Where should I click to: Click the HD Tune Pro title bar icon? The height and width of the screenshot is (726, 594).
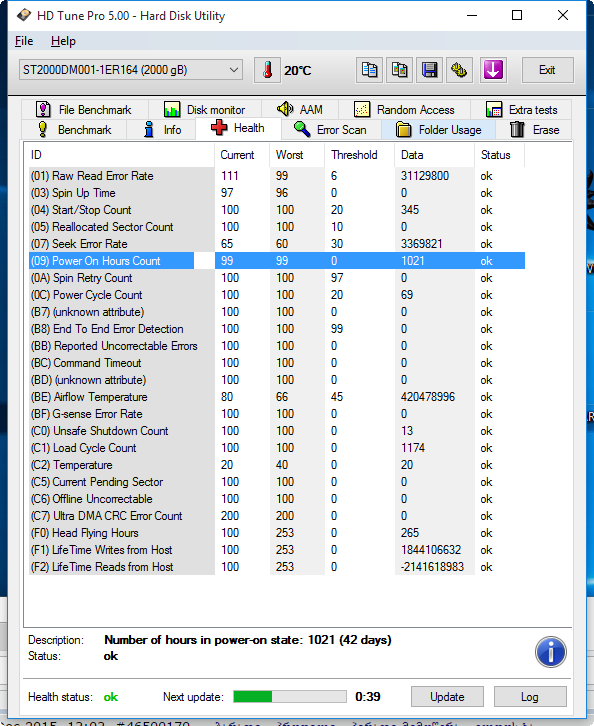tap(24, 16)
